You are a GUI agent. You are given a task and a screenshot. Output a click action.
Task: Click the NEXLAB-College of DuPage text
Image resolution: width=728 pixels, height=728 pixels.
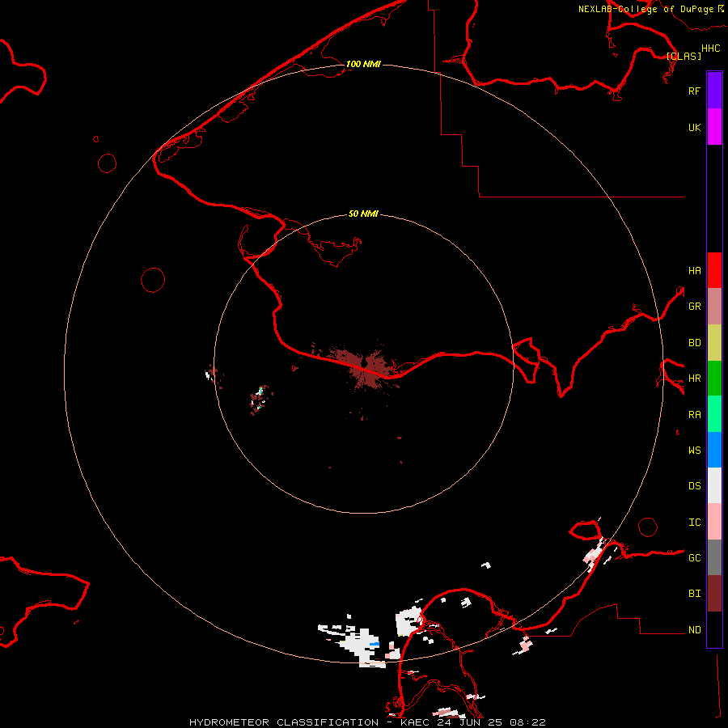pos(645,9)
